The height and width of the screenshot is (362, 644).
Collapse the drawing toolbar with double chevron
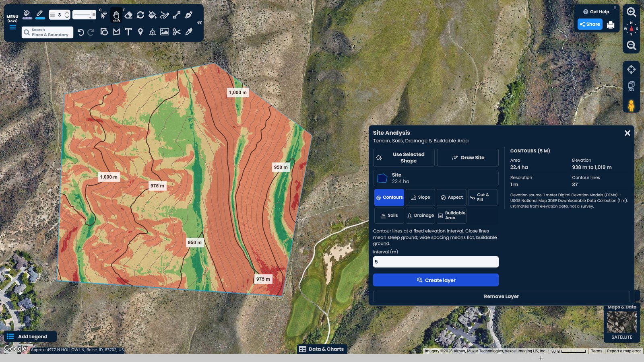point(199,23)
